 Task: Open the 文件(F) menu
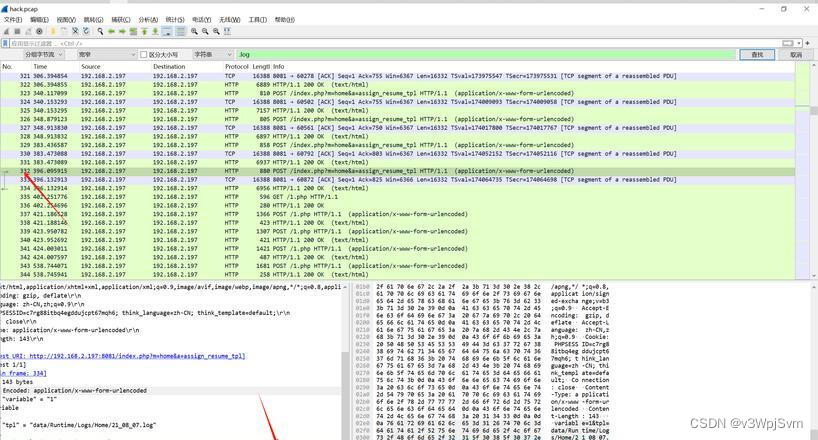pos(13,19)
